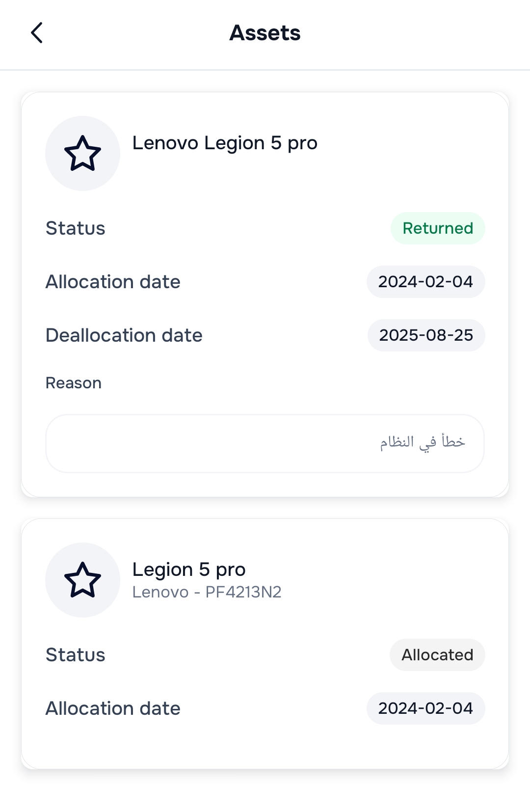Click Status label in the Allocated card

click(x=75, y=655)
